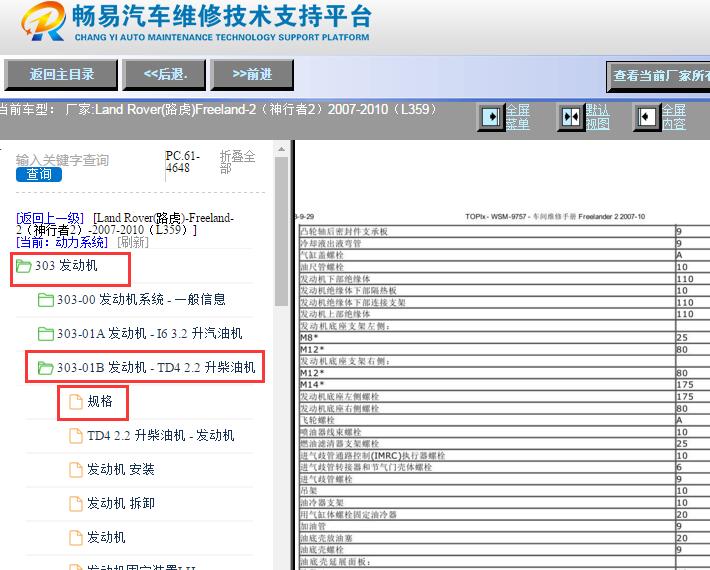This screenshot has width=710, height=570.
Task: Select table row 发动机底座左侧螺栓
Action: tap(504, 396)
